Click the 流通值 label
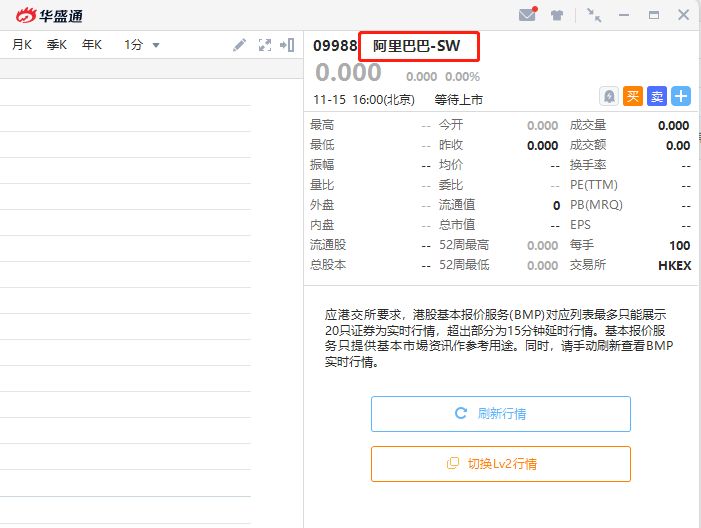Viewport: 701px width, 528px height. 457,205
